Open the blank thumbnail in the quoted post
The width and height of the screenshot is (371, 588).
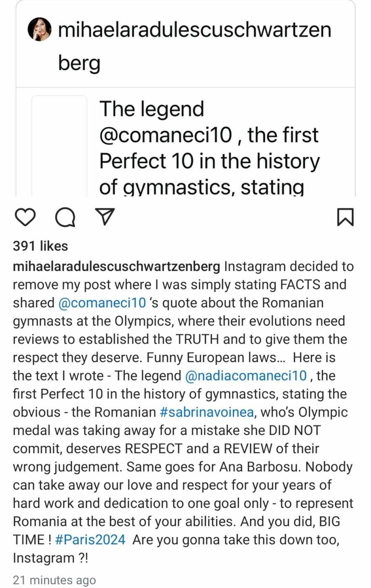(60, 145)
